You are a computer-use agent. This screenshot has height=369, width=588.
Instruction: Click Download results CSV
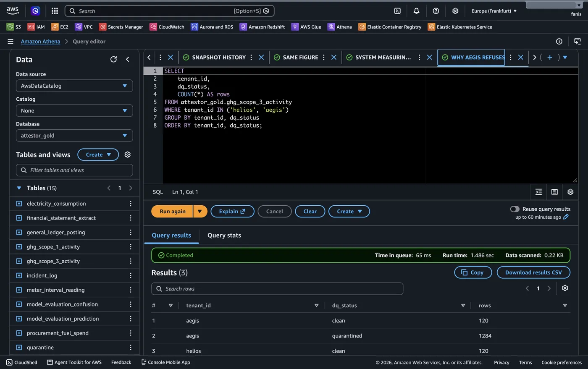[x=533, y=272]
